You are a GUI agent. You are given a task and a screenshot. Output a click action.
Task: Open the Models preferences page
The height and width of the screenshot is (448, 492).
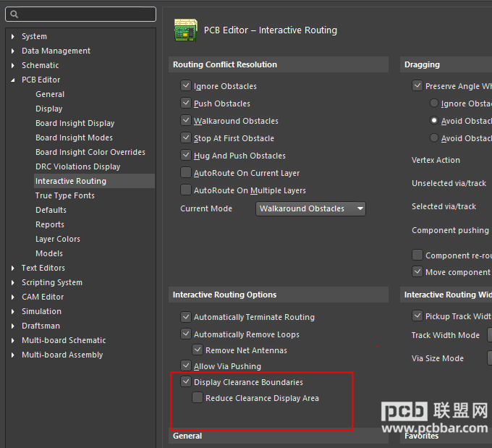49,253
